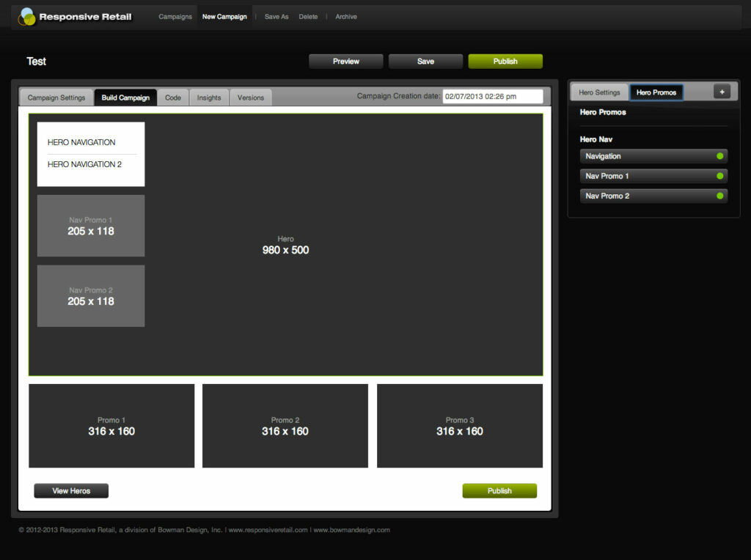Toggle the green dot on Nav Promo 2
The image size is (751, 560).
click(x=719, y=196)
